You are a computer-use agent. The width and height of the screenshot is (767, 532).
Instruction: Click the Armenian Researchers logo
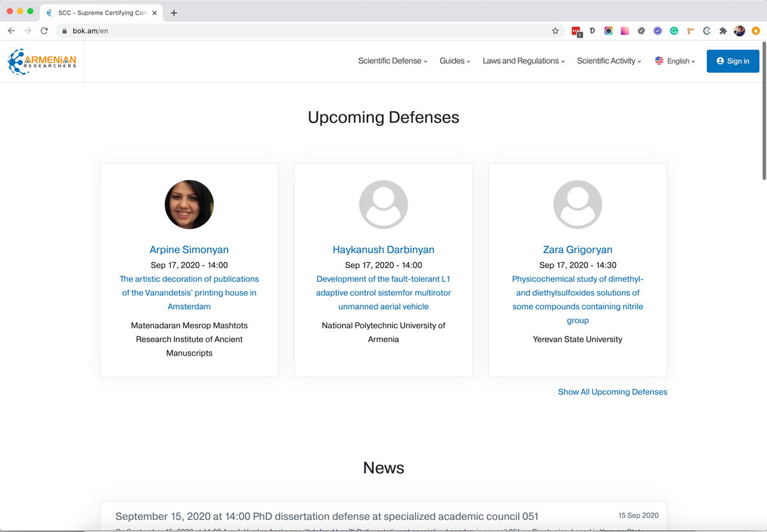pyautogui.click(x=42, y=61)
